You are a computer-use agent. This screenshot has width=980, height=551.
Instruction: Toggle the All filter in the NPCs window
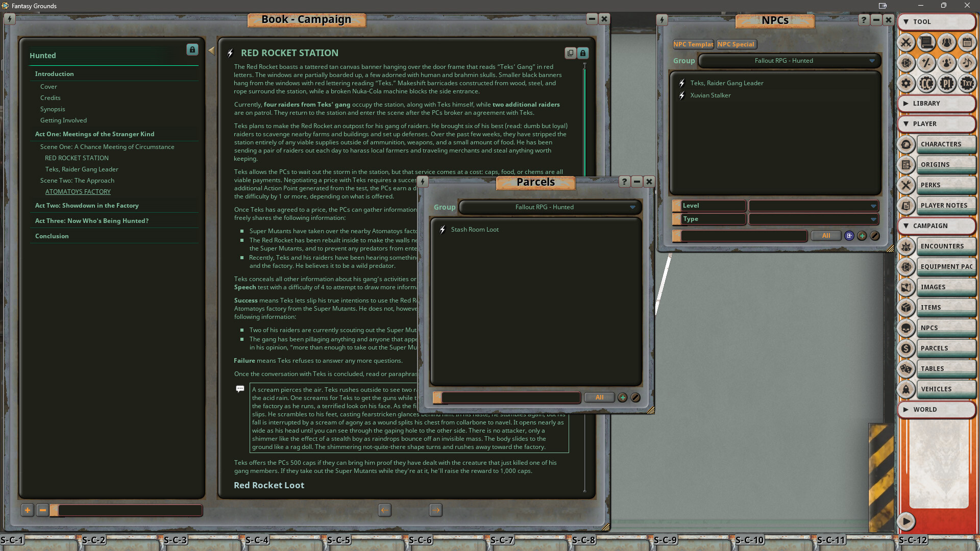tap(826, 235)
